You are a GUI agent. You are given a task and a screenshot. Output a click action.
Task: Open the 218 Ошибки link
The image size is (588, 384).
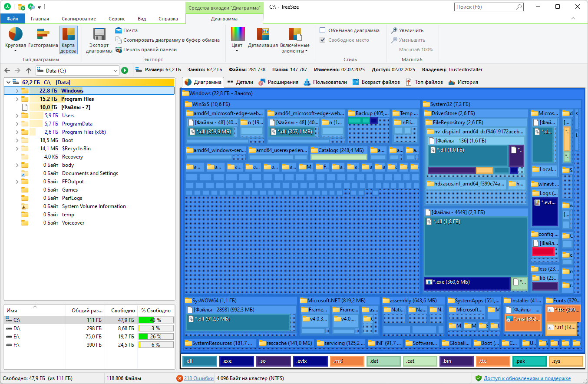(199, 378)
